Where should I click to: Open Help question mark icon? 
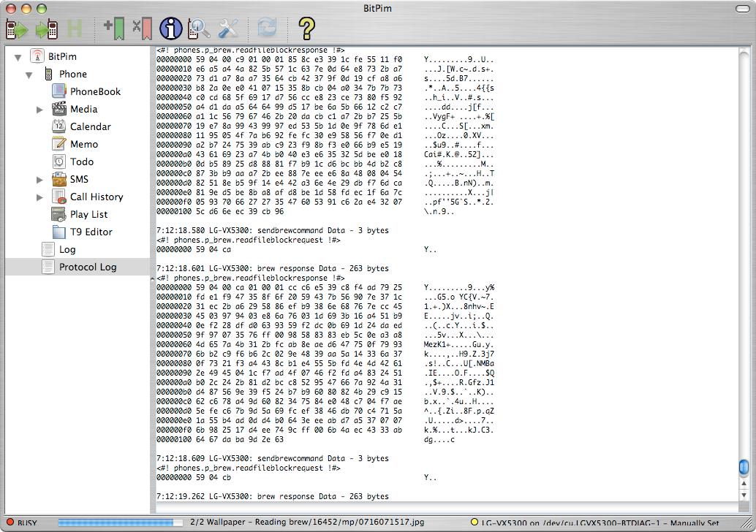click(306, 28)
